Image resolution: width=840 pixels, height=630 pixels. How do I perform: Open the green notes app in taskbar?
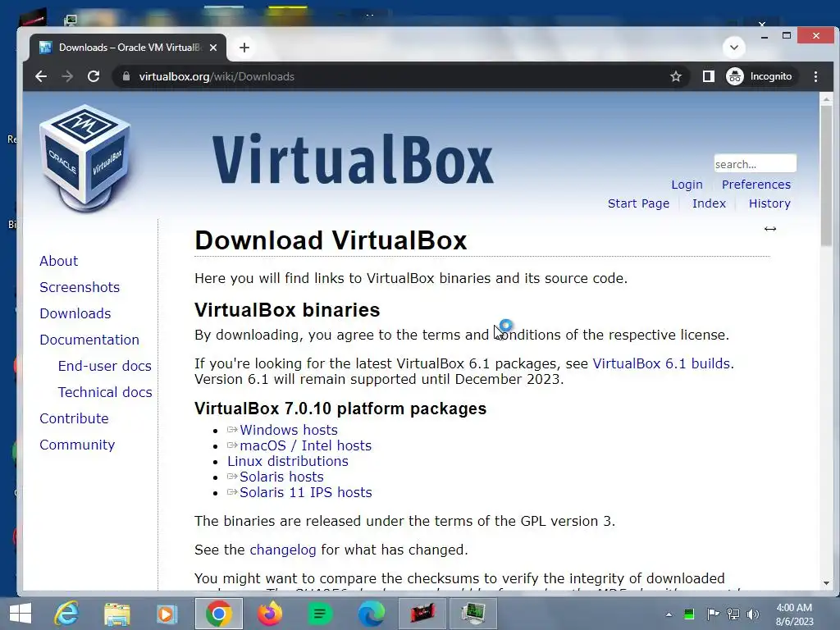(320, 614)
